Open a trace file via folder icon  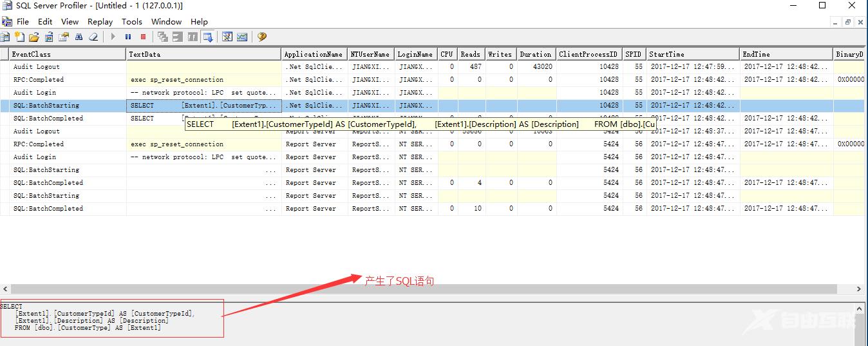pos(34,37)
